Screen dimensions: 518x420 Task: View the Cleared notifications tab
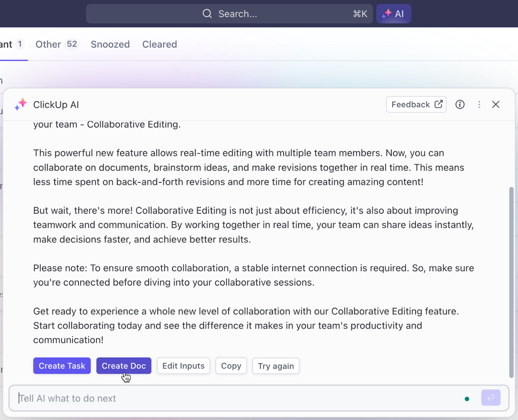point(160,44)
